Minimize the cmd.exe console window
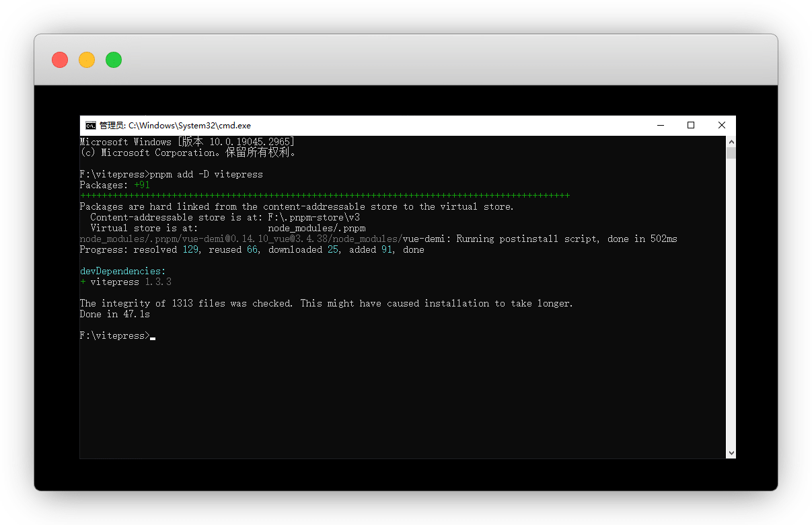The height and width of the screenshot is (525, 812). click(x=661, y=125)
